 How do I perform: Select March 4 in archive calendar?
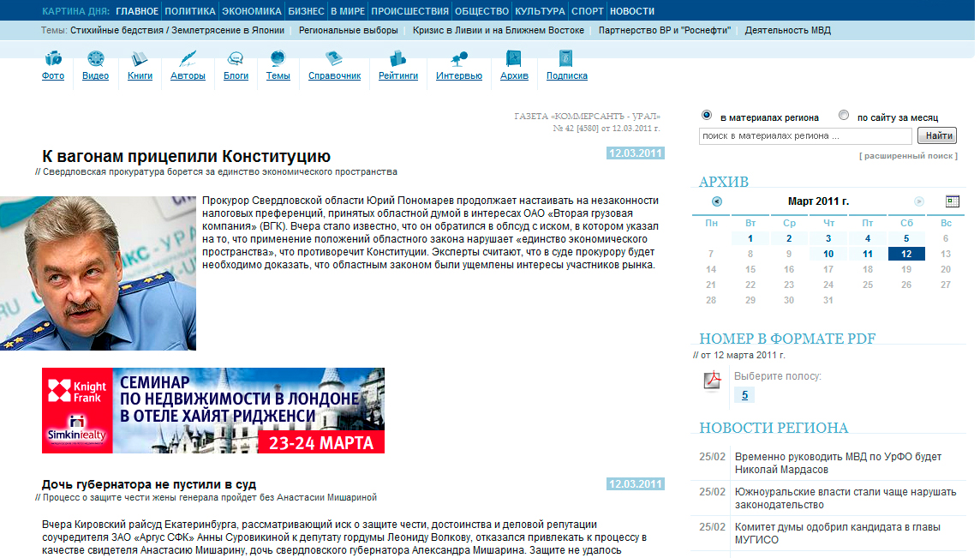868,238
